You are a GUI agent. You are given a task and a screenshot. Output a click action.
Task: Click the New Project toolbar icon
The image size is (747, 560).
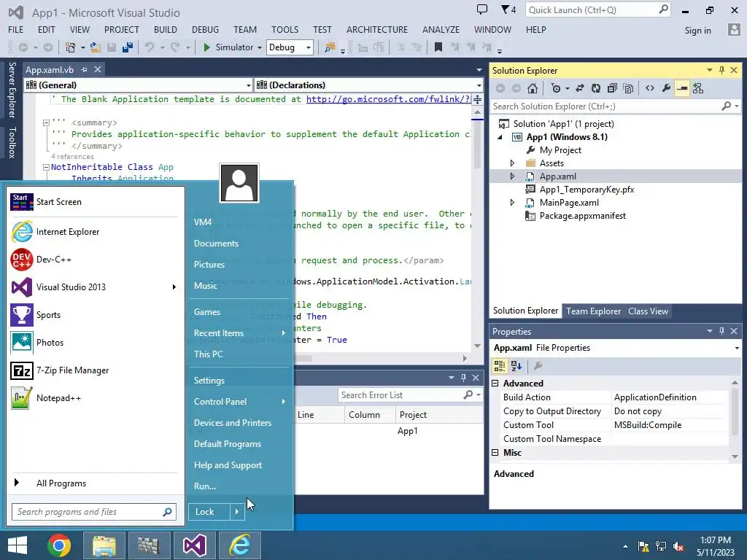[x=71, y=47]
